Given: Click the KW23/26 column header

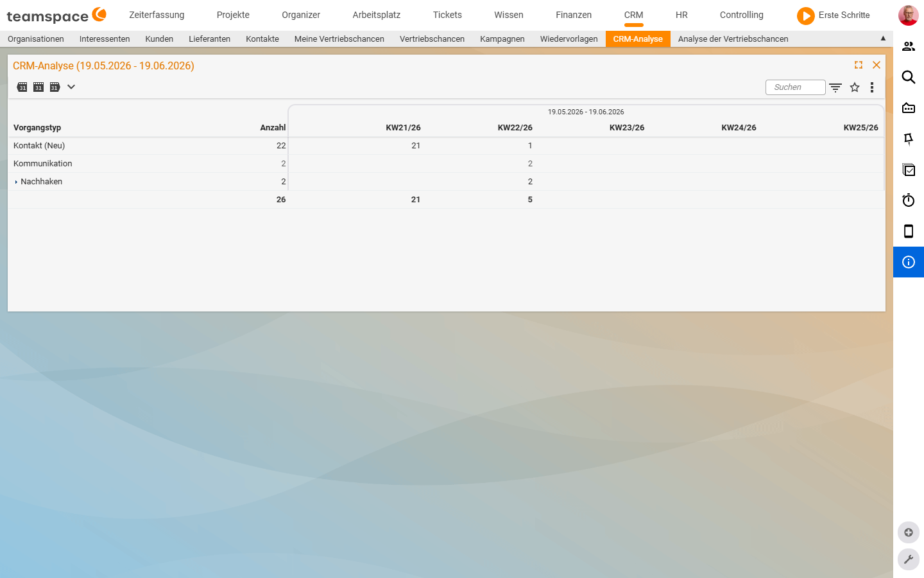Looking at the screenshot, I should pyautogui.click(x=627, y=128).
